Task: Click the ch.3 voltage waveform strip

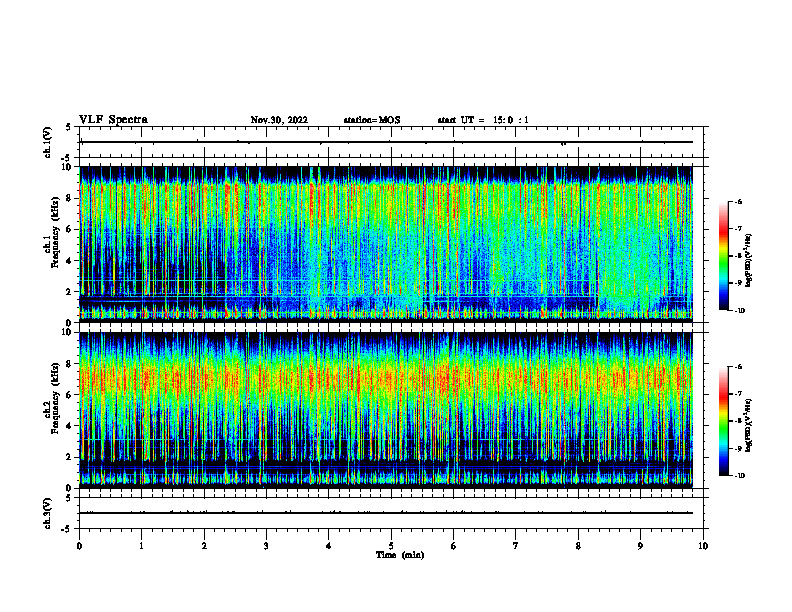Action: 391,513
